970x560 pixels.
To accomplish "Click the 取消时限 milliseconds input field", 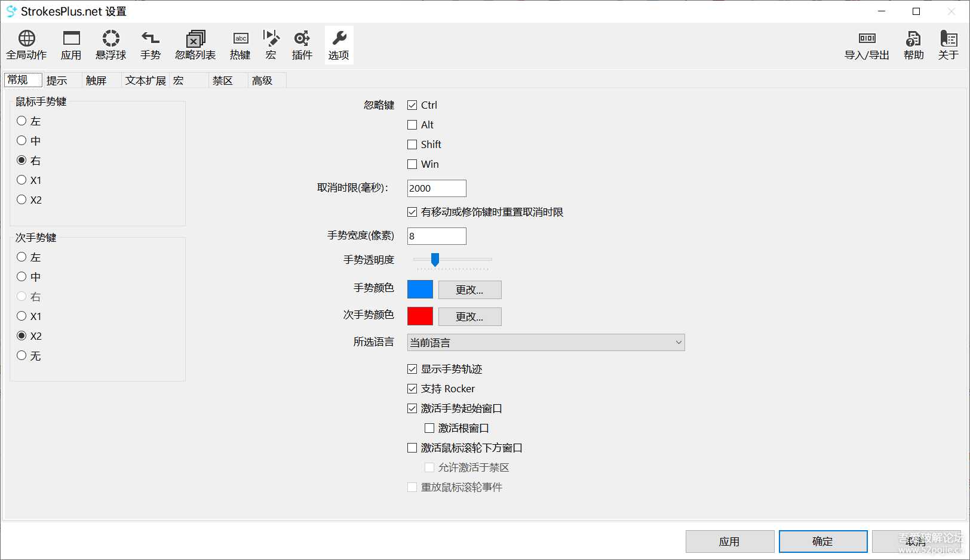I will pyautogui.click(x=436, y=188).
